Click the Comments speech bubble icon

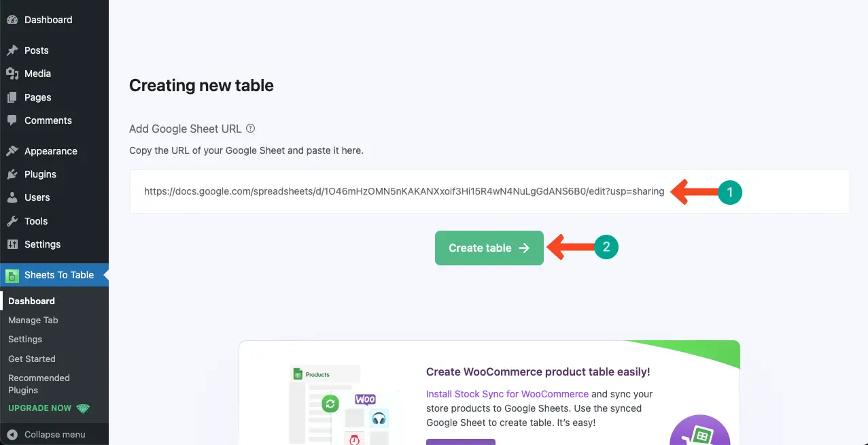tap(12, 120)
